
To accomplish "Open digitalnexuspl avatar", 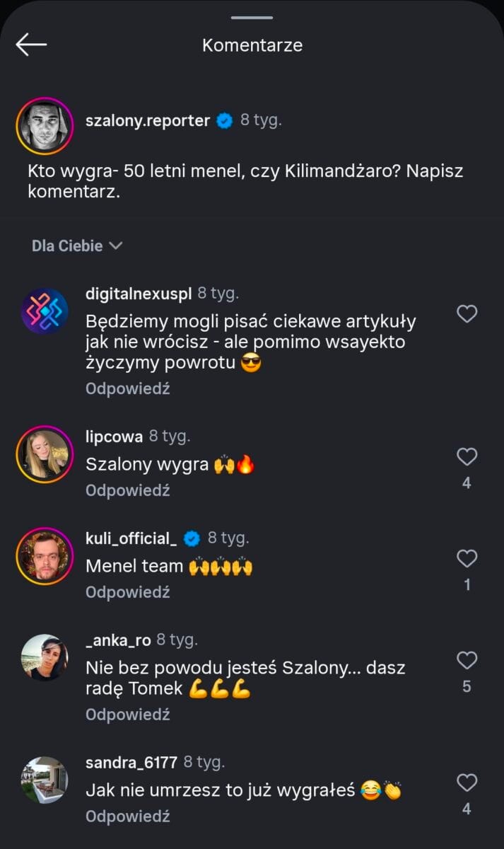I will tap(45, 311).
